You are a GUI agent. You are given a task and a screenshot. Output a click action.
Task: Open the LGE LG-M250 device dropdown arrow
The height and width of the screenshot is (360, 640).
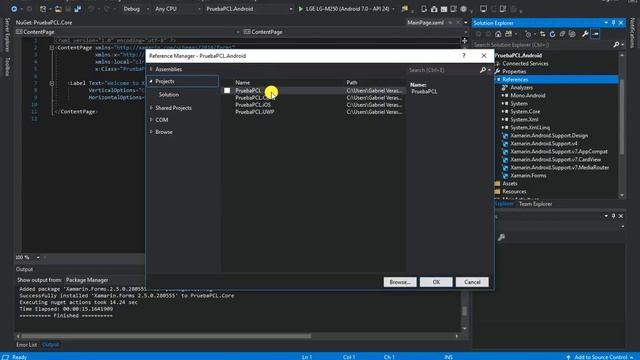tap(393, 9)
